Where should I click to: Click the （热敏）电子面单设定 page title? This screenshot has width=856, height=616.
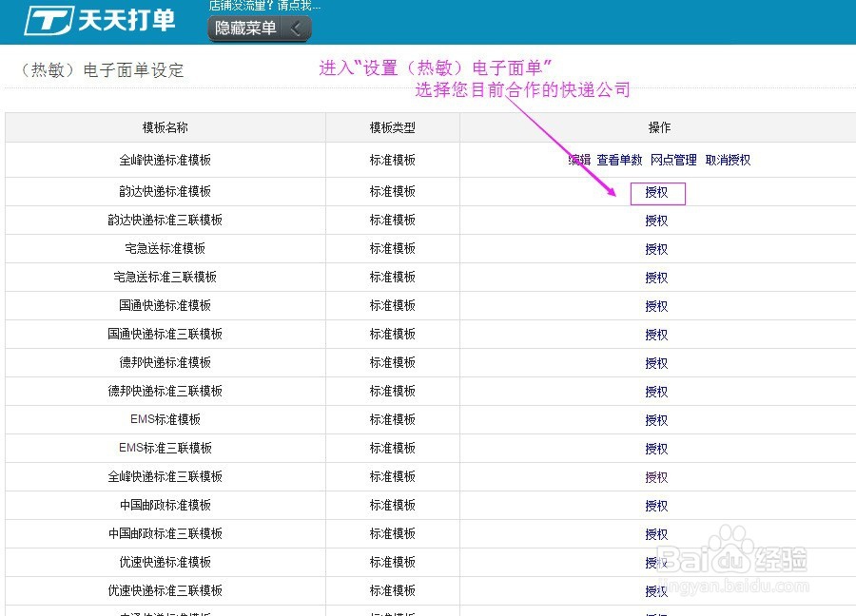[x=102, y=69]
